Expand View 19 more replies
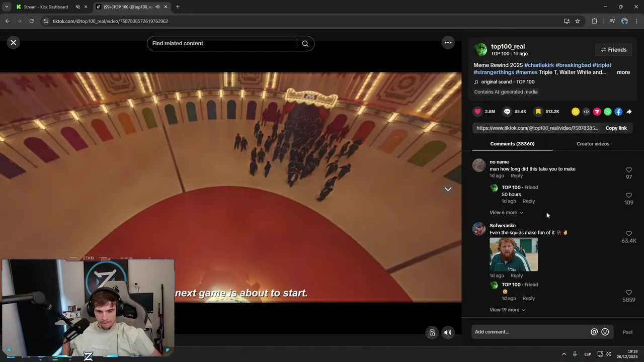The height and width of the screenshot is (362, 644). pyautogui.click(x=507, y=310)
